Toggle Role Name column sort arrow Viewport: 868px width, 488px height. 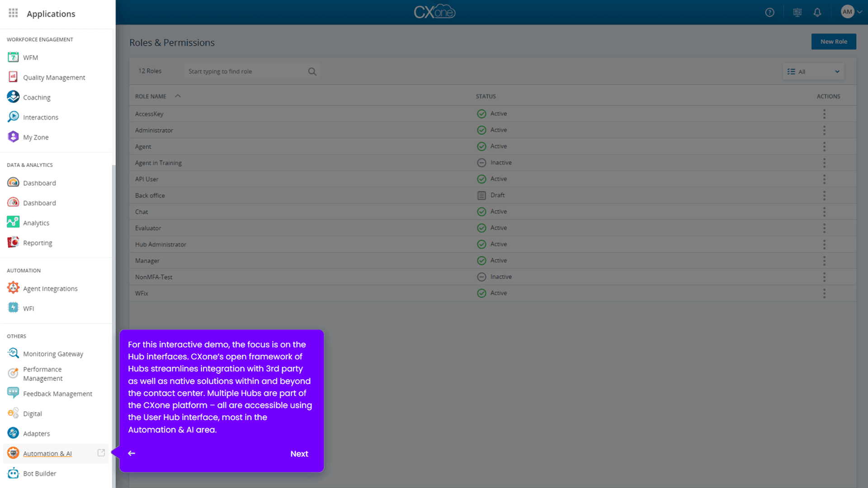click(x=178, y=96)
